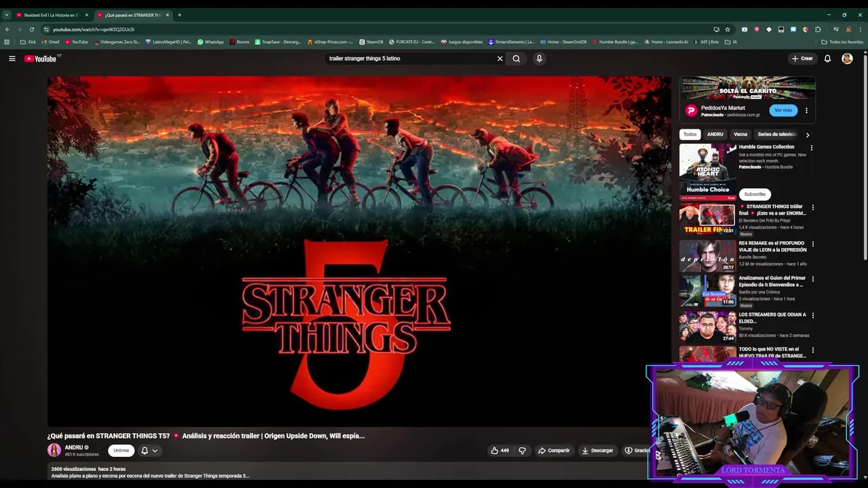
Task: Open YouTube notifications bell in header
Action: pyautogui.click(x=827, y=58)
